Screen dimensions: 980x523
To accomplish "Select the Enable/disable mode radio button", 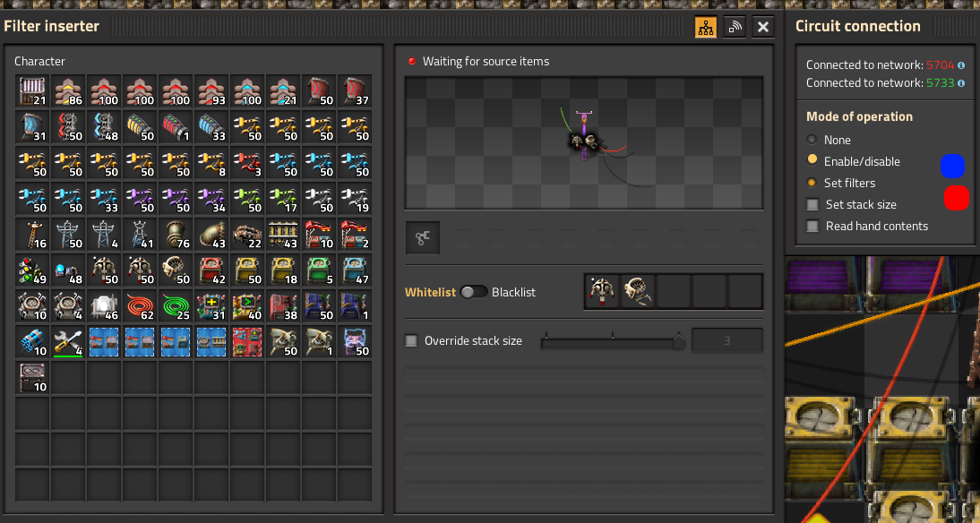I will [x=812, y=160].
